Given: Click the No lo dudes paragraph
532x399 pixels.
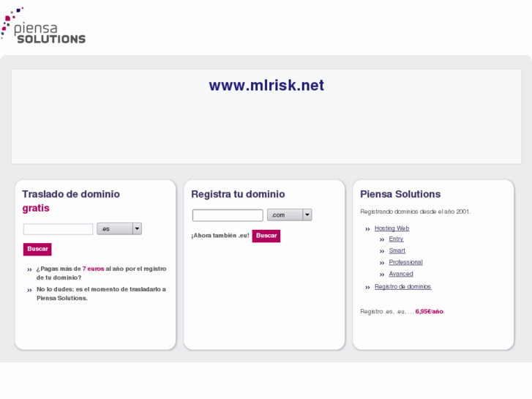Looking at the screenshot, I should (x=101, y=294).
